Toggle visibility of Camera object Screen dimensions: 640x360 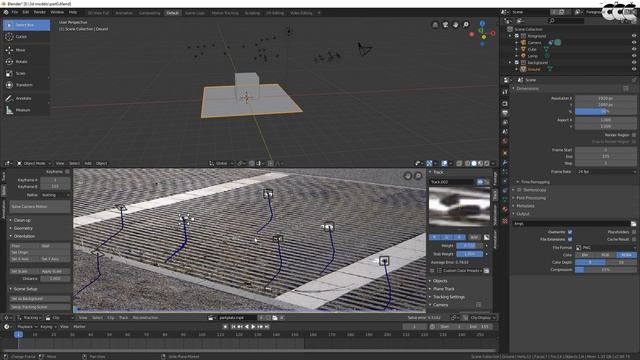pos(634,42)
